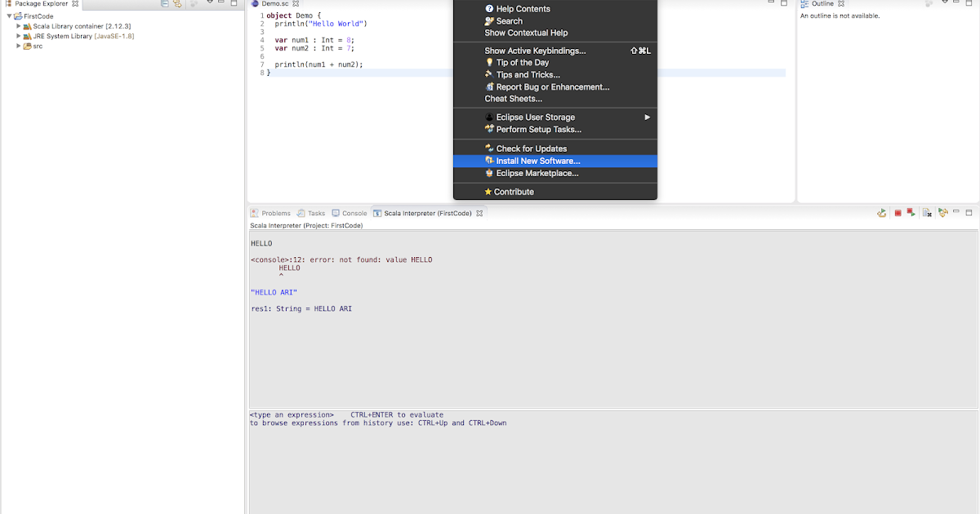The image size is (980, 514).
Task: Open the Eclipse User Storage submenu arrow
Action: [645, 116]
